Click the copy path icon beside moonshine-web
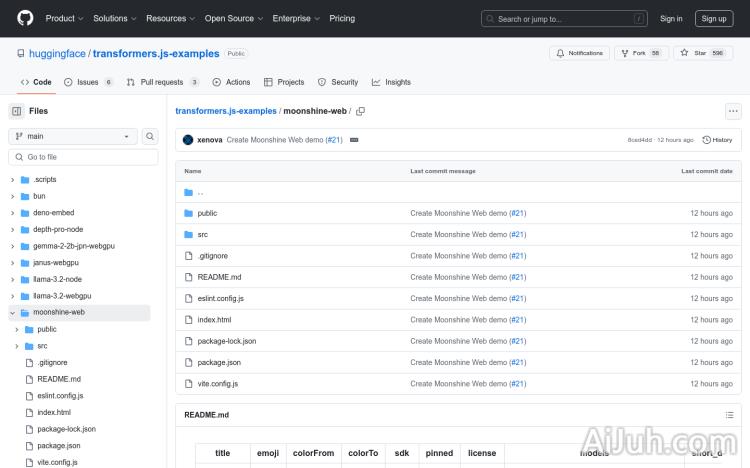 (360, 111)
